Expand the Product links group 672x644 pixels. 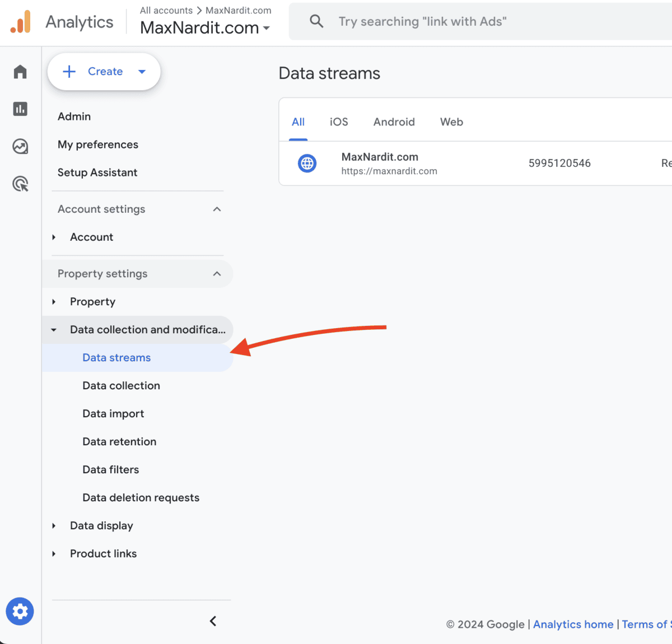[x=54, y=554]
